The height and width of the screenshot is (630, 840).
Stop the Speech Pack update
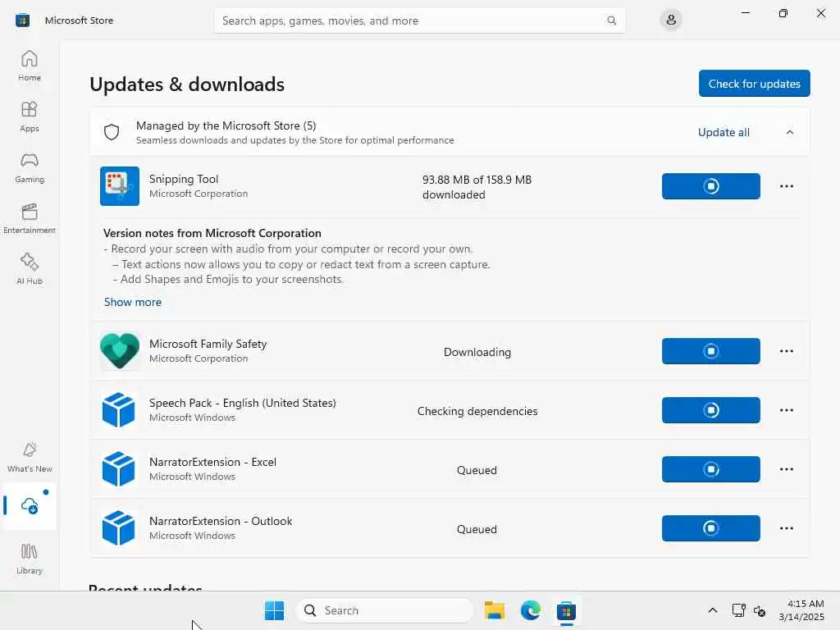coord(711,410)
